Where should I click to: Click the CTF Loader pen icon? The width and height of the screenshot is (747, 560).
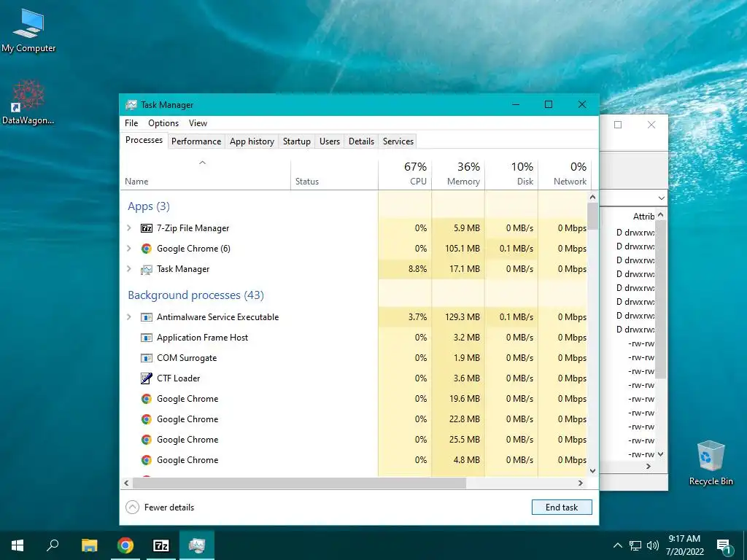click(146, 378)
